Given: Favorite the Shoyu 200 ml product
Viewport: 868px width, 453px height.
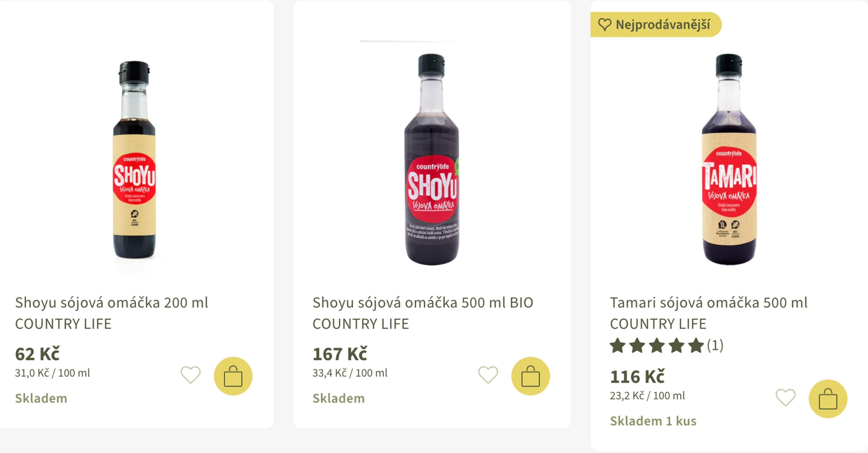Looking at the screenshot, I should tap(191, 374).
